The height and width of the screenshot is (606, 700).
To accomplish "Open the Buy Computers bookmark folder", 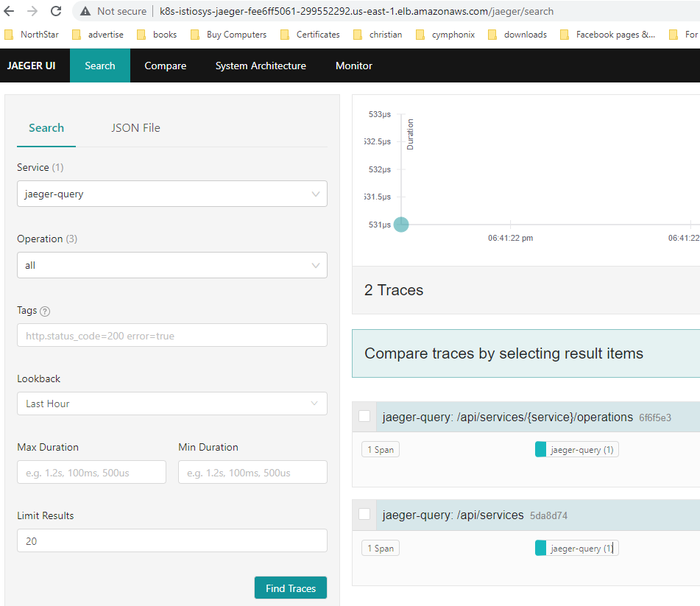I will point(229,35).
